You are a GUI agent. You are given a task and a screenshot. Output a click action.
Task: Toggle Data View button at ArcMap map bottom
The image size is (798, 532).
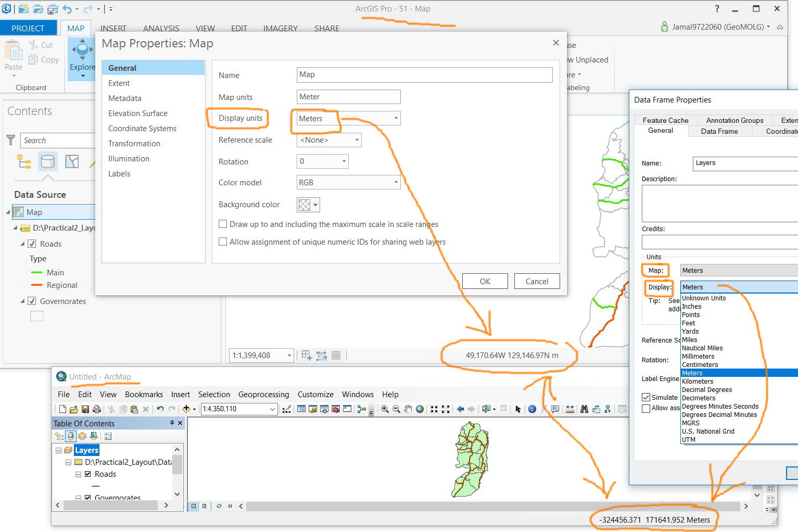click(194, 506)
